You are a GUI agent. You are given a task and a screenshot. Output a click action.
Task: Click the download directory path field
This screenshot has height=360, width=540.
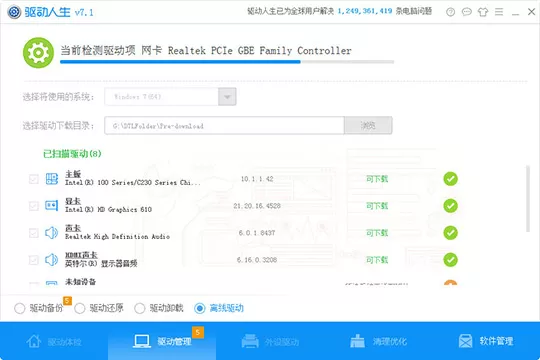tap(224, 125)
